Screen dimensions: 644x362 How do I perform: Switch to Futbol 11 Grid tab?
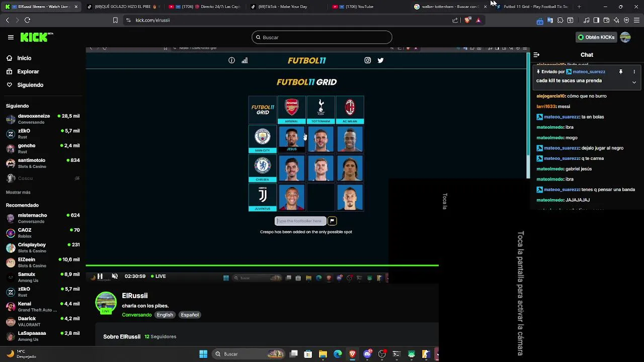click(533, 7)
